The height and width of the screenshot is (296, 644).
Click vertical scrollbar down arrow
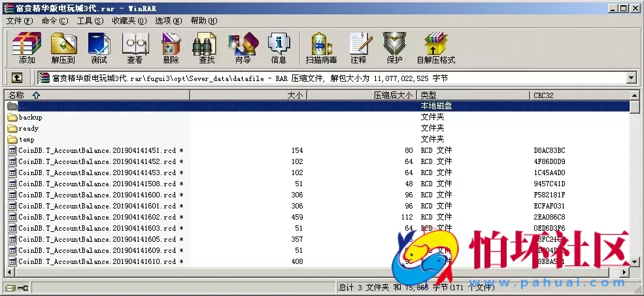point(635,261)
